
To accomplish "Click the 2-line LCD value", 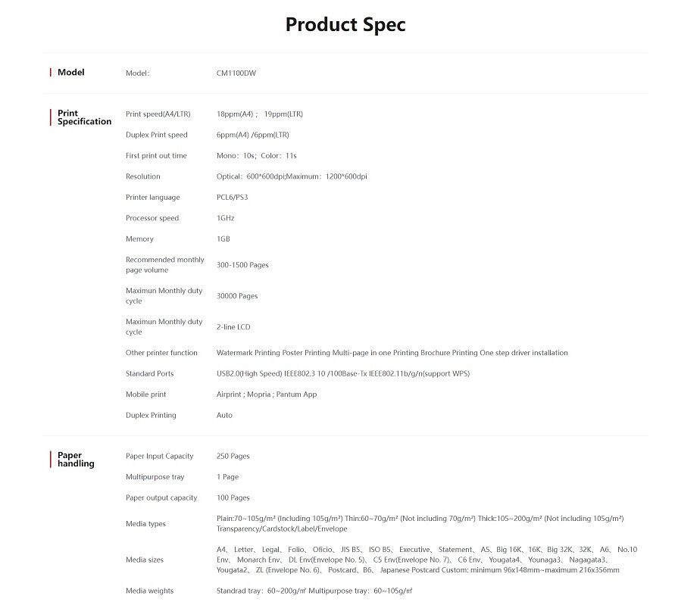I will (233, 327).
